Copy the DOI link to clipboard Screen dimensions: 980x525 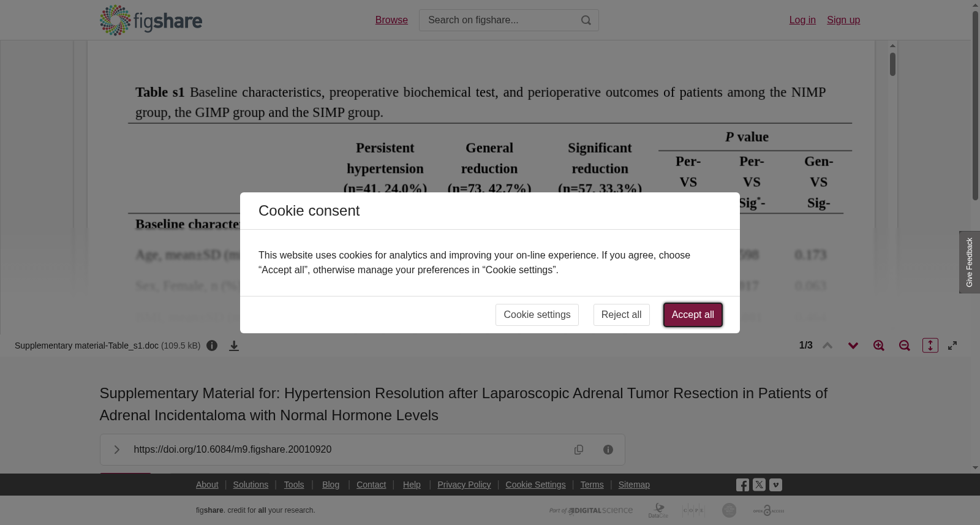(579, 450)
